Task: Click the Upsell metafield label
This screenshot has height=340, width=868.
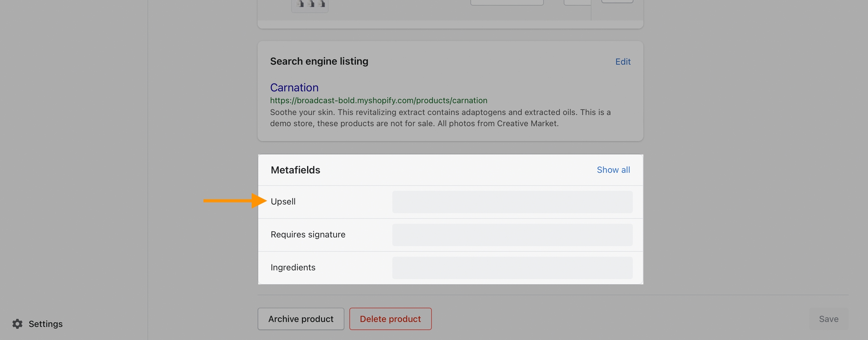Action: point(283,201)
